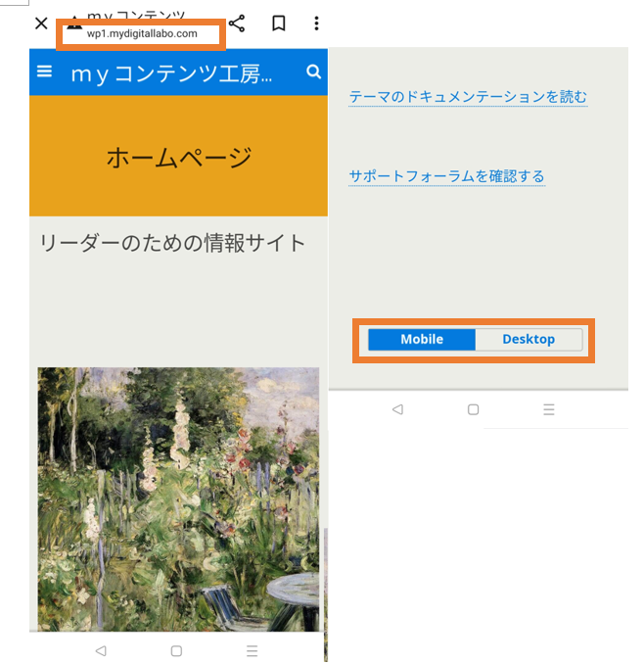The image size is (644, 664).
Task: Tap Android back button under right screen
Action: pos(397,409)
